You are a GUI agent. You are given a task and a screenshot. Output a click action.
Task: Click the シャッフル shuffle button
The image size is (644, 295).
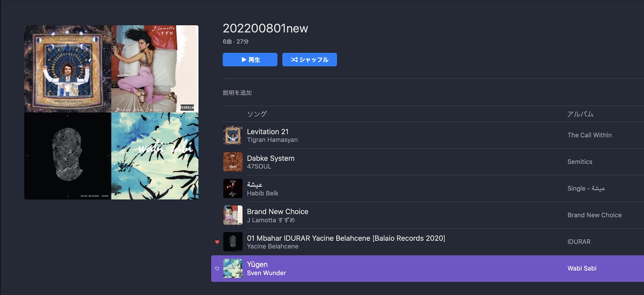coord(310,60)
